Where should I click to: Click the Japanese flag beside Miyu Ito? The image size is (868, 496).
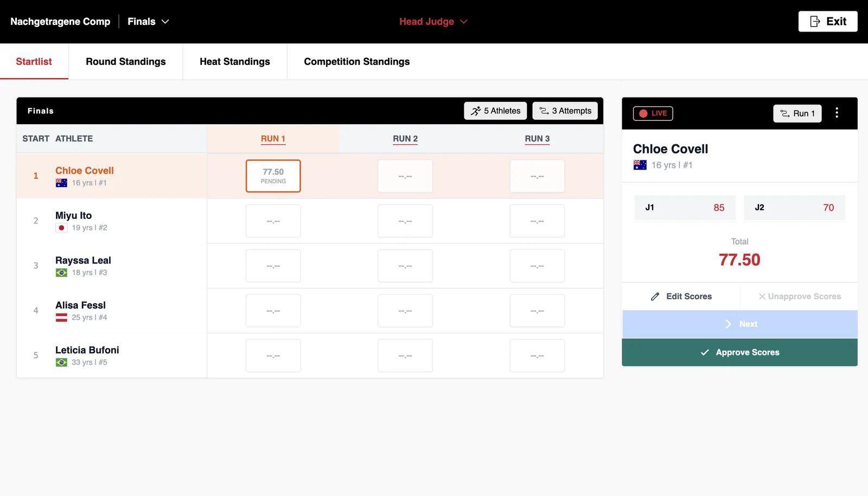(62, 228)
